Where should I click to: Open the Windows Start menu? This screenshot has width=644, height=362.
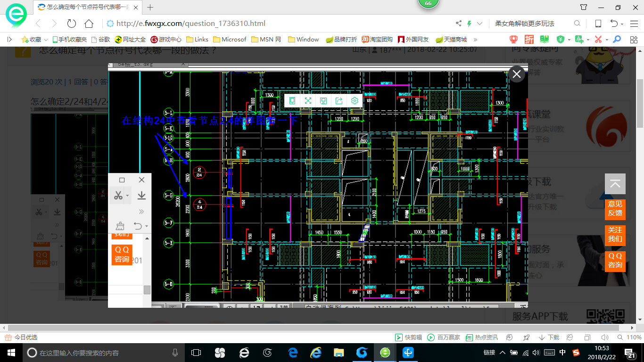click(11, 353)
